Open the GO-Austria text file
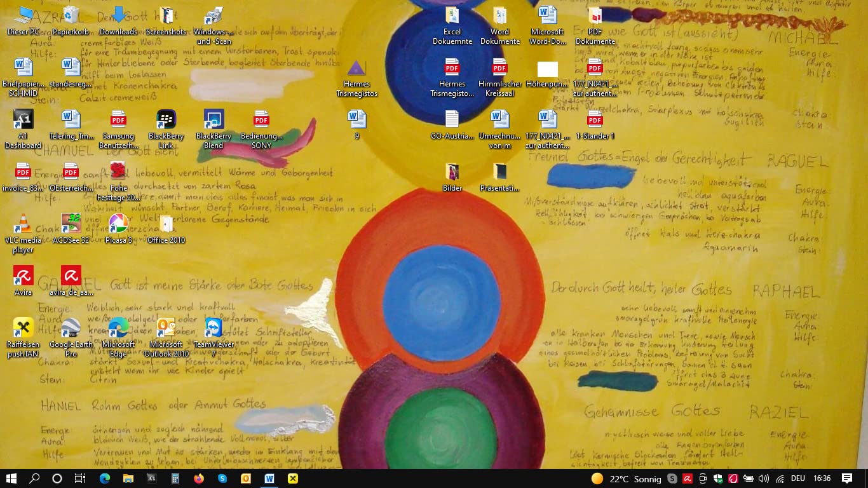The height and width of the screenshot is (488, 868). coord(452,125)
